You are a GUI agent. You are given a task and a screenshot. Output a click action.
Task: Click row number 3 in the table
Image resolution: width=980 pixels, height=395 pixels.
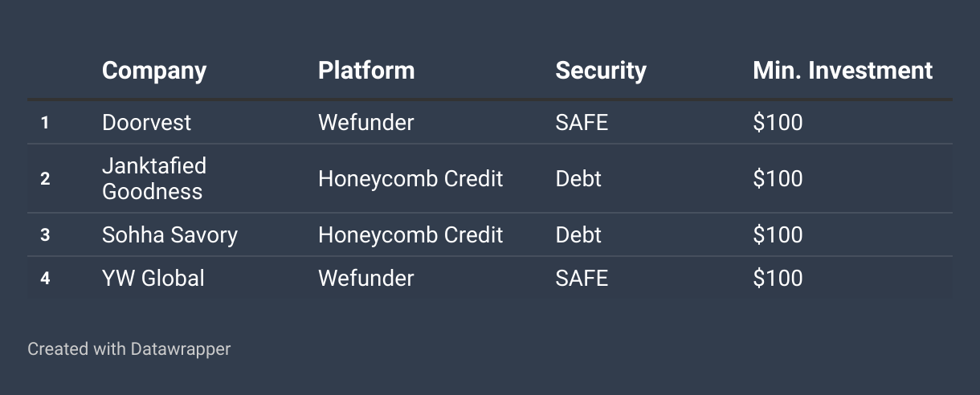tap(45, 234)
